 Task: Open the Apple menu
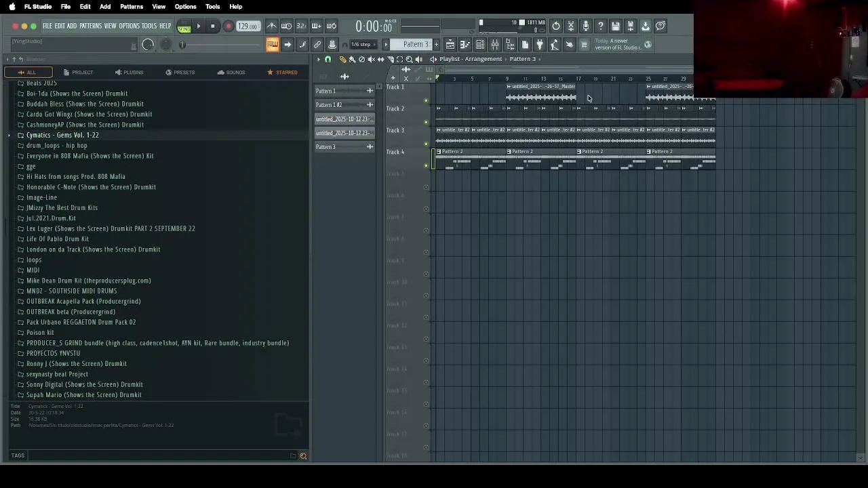12,6
